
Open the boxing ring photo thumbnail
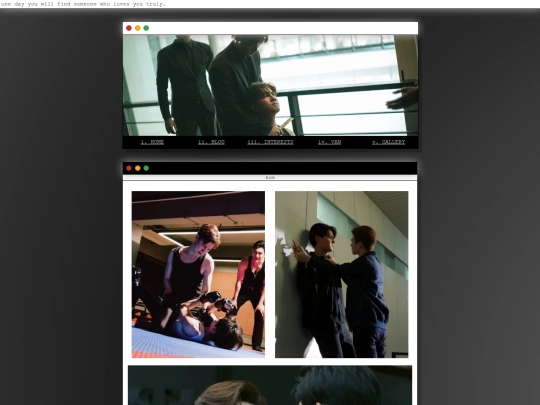198,274
